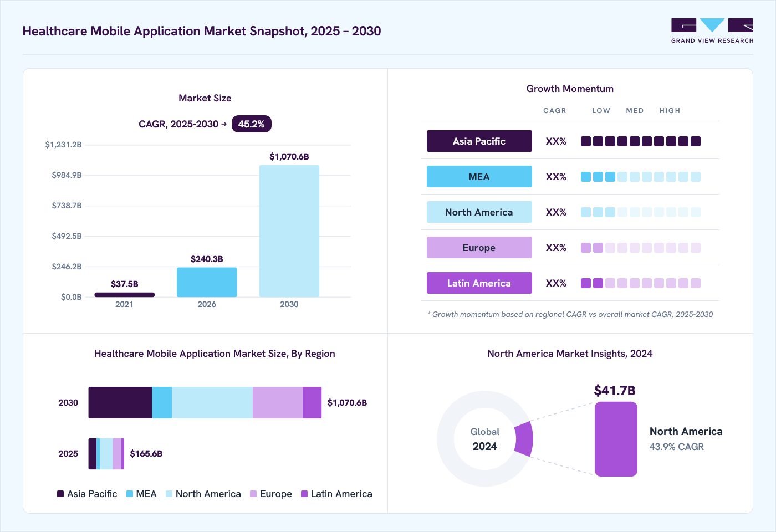Image resolution: width=776 pixels, height=532 pixels.
Task: Click the purple North America donut slice
Action: tap(524, 439)
